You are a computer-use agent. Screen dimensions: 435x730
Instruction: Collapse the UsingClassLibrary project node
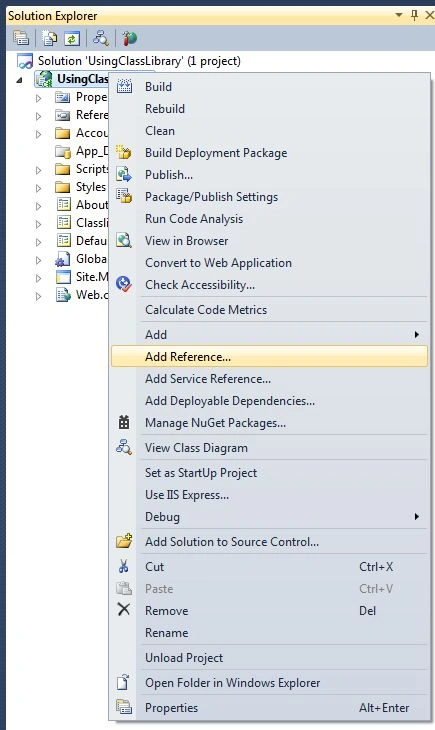pyautogui.click(x=19, y=81)
